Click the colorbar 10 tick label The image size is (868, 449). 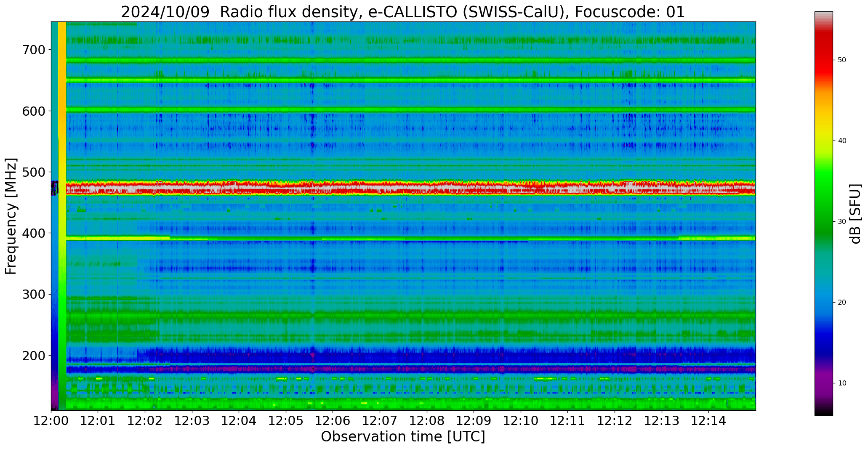point(842,383)
